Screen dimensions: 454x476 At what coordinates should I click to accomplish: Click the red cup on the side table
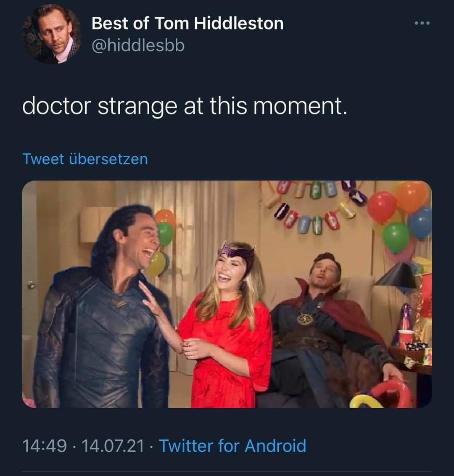point(406,338)
